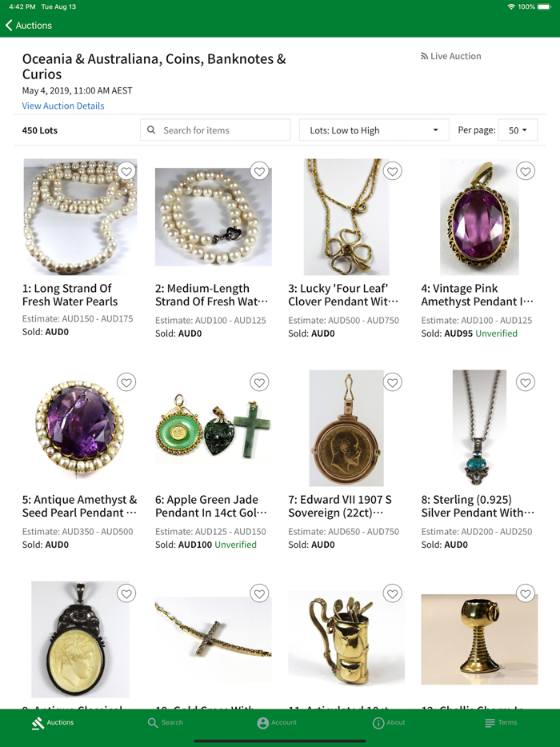Open View Auction Details
Viewport: 560px width, 747px height.
pyautogui.click(x=62, y=105)
